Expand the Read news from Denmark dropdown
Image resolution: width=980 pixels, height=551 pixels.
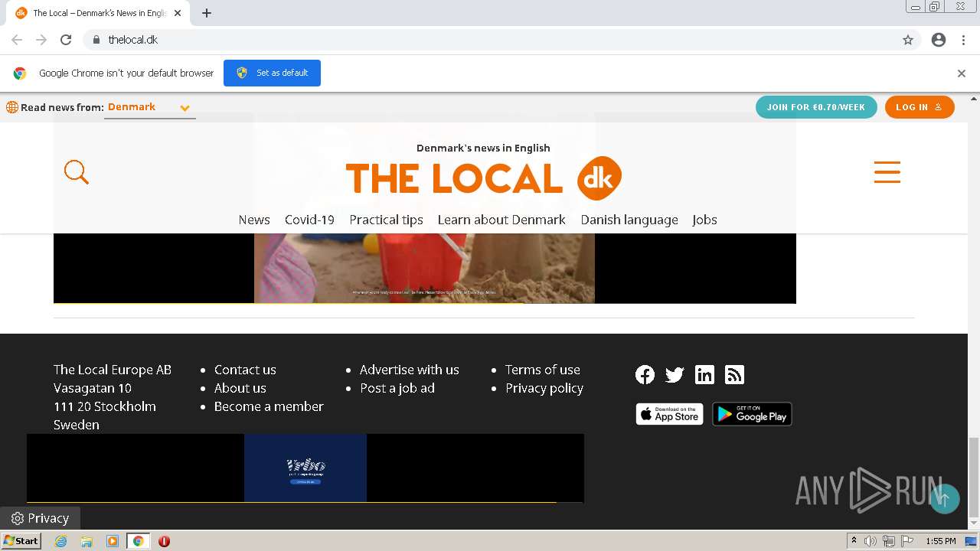coord(149,107)
